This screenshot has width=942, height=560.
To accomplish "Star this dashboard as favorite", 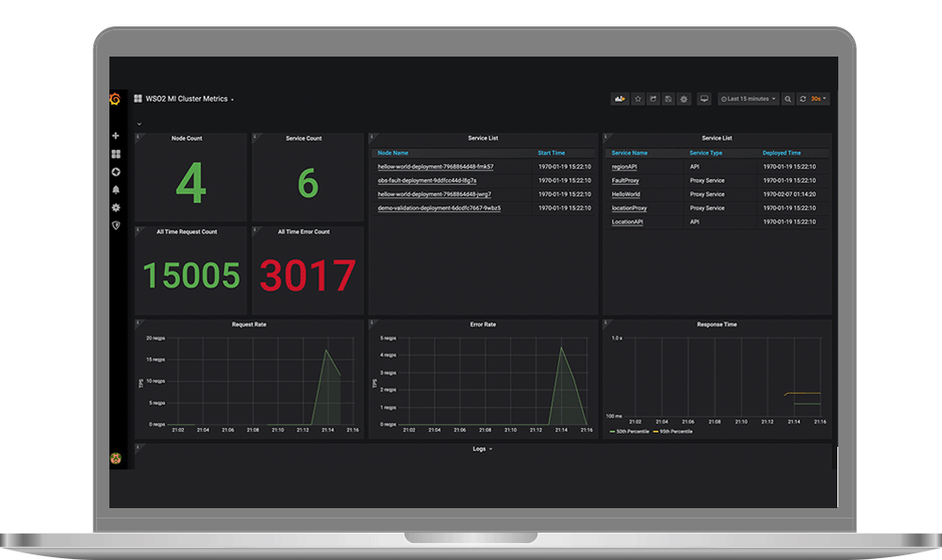I will (637, 99).
